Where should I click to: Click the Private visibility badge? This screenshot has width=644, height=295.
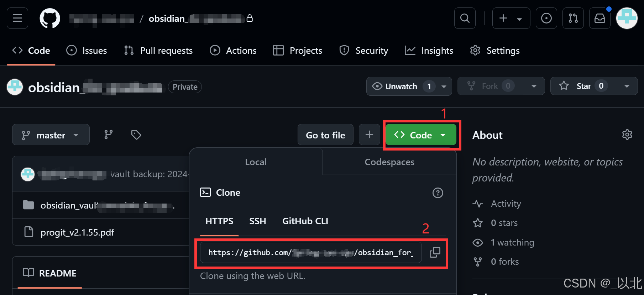[185, 87]
